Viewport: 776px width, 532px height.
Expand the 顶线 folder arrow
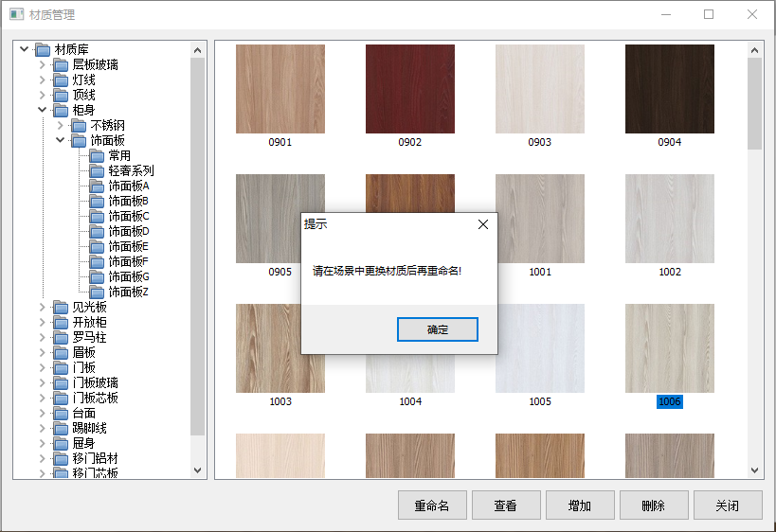(42, 95)
